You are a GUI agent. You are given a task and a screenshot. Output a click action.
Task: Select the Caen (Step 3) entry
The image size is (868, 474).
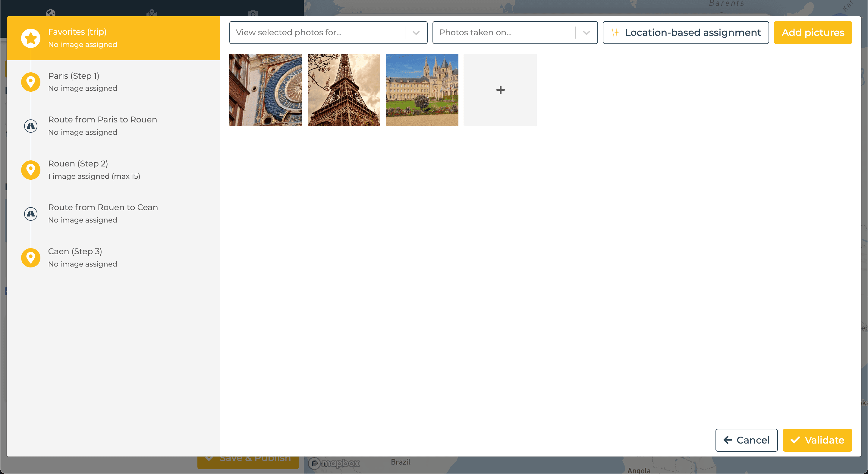pos(114,258)
